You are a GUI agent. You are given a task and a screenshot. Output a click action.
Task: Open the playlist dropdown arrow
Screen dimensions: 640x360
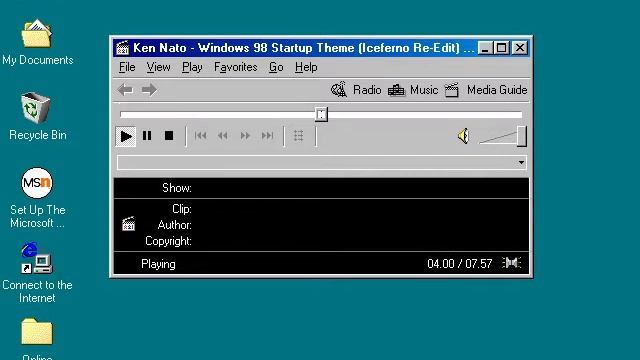pyautogui.click(x=521, y=162)
